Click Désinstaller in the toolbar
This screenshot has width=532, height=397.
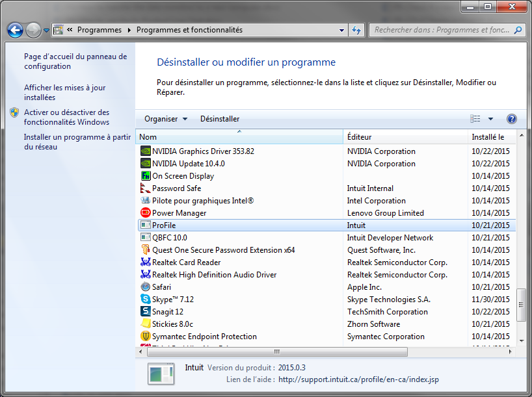(220, 119)
